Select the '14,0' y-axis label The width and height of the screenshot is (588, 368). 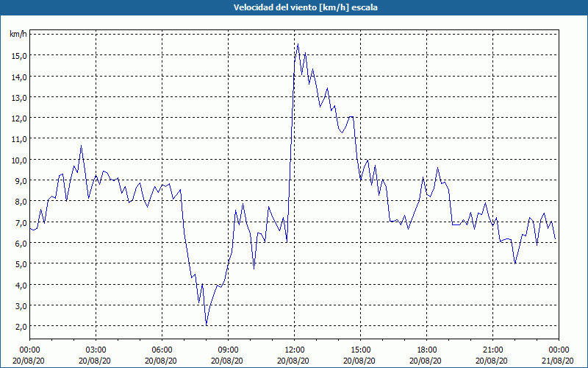(x=20, y=77)
